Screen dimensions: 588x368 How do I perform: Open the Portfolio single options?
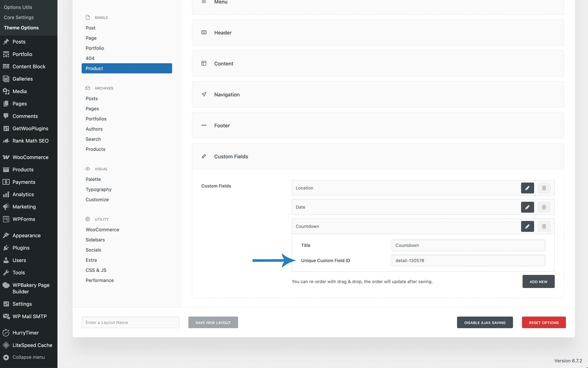(x=95, y=48)
